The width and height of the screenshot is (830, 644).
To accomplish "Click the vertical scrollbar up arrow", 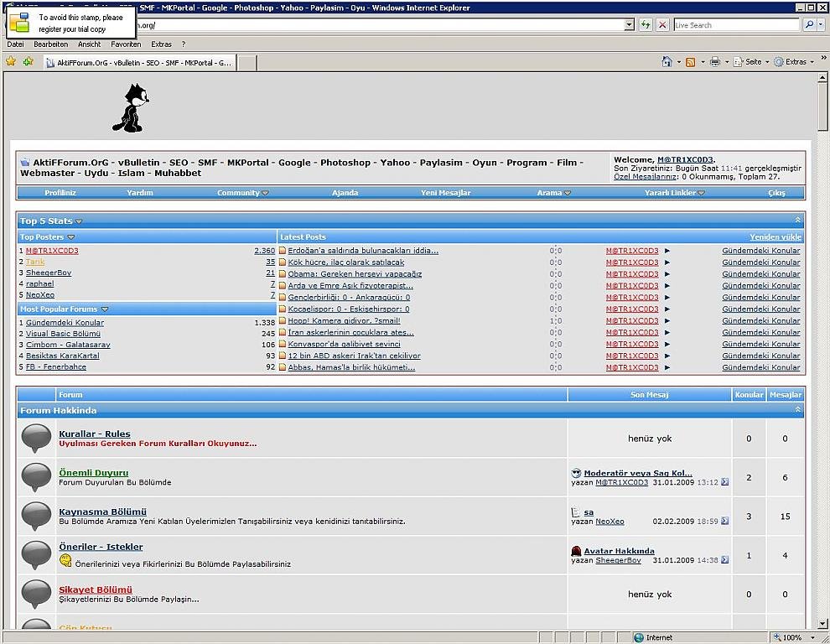I will click(x=822, y=78).
